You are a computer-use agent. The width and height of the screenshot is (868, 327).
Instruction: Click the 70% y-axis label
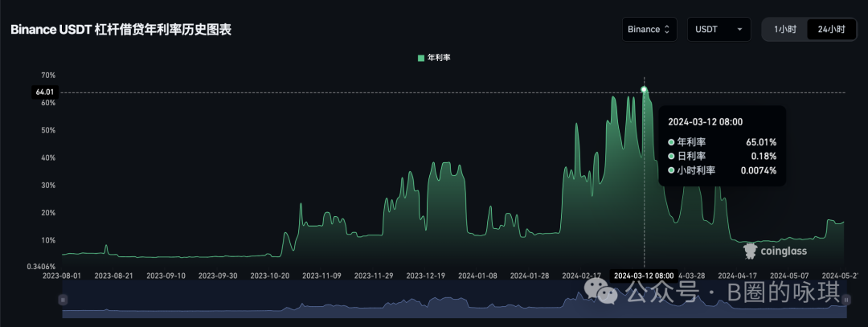pyautogui.click(x=48, y=76)
